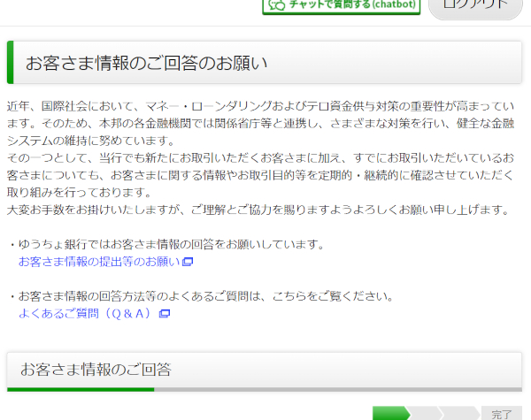Click external-window icon beside 提出等のお願い link
This screenshot has height=420, width=531.
coord(188,262)
